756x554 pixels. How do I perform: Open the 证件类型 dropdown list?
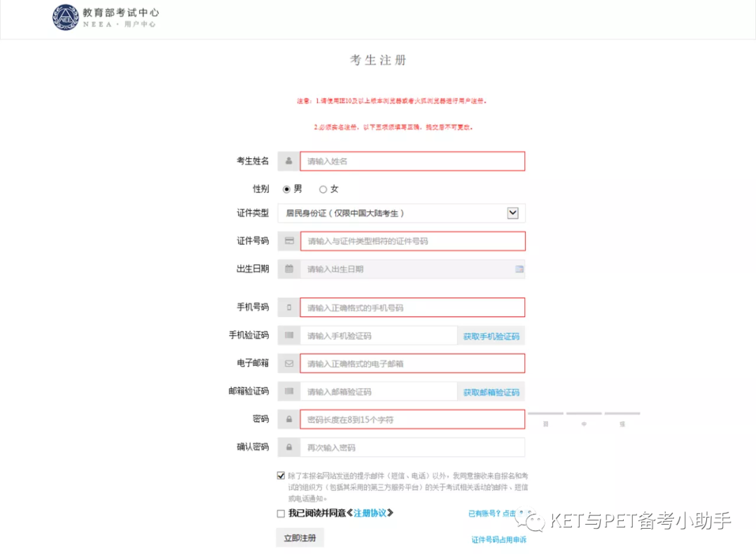click(402, 213)
